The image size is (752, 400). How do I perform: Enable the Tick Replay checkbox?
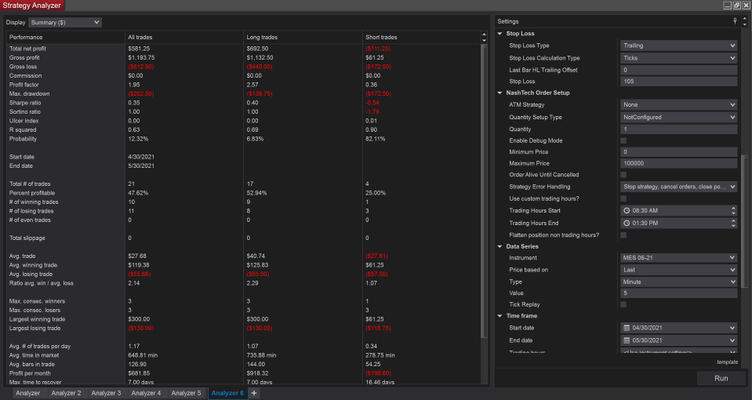pyautogui.click(x=624, y=304)
